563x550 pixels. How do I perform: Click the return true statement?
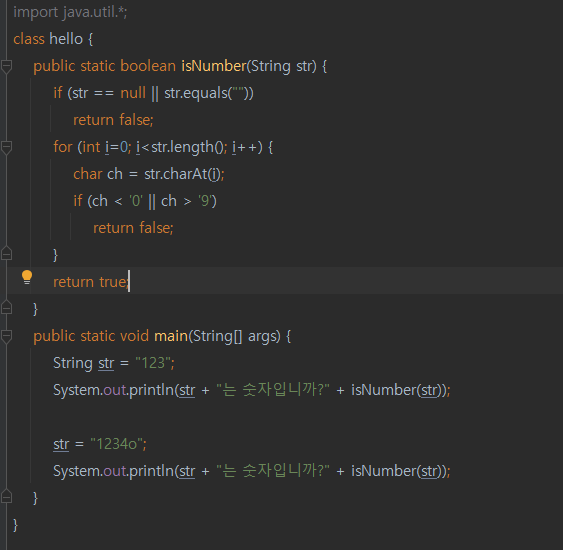click(x=91, y=282)
